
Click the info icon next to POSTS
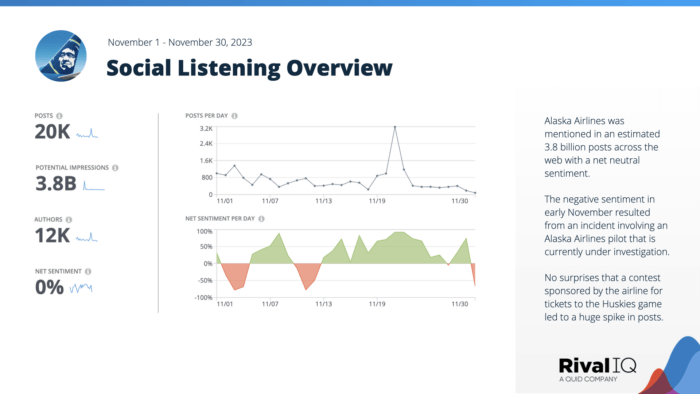point(59,116)
